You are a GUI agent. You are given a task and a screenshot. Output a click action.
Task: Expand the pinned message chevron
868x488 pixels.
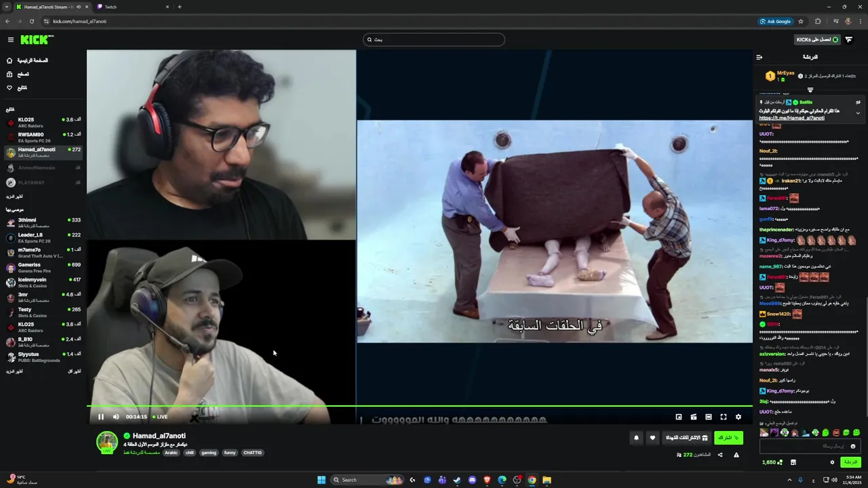click(858, 113)
